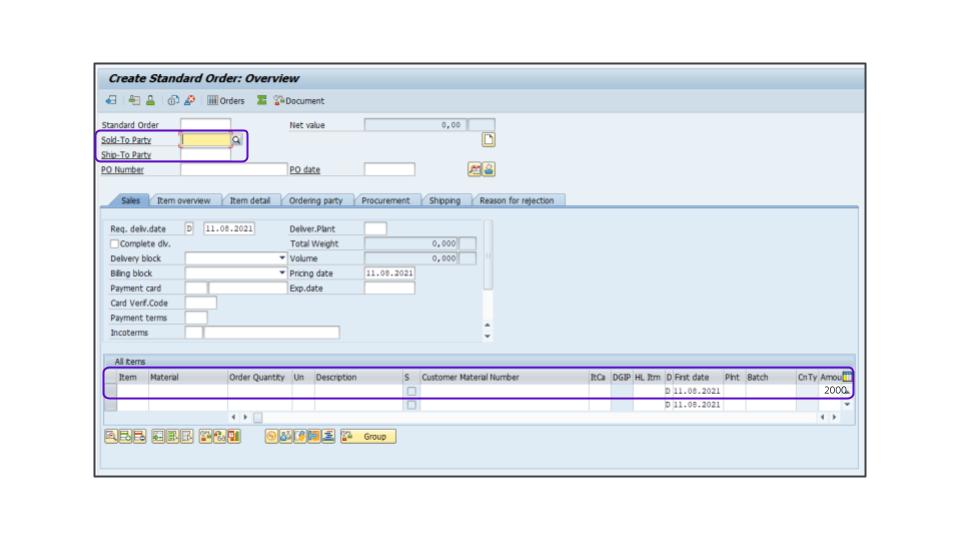960x540 pixels.
Task: Click the search help icon beside Sold-To Party
Action: pos(237,140)
